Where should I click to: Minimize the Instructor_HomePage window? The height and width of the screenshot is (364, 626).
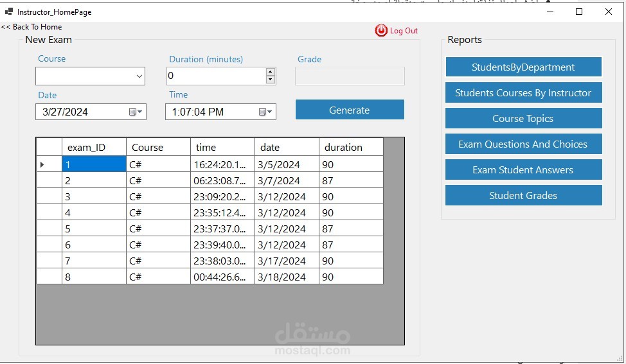[550, 12]
